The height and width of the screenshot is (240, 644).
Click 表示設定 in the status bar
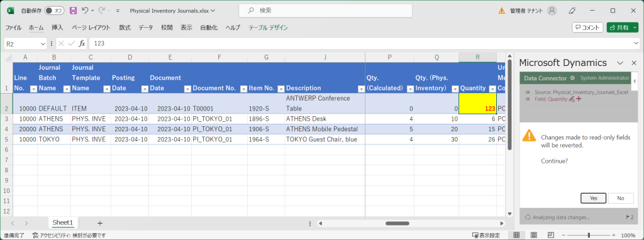coord(486,236)
